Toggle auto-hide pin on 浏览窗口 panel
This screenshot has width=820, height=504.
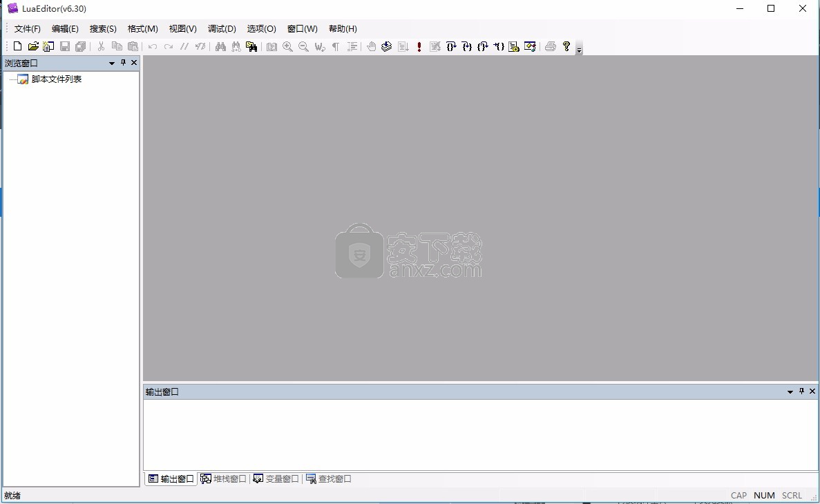[124, 63]
